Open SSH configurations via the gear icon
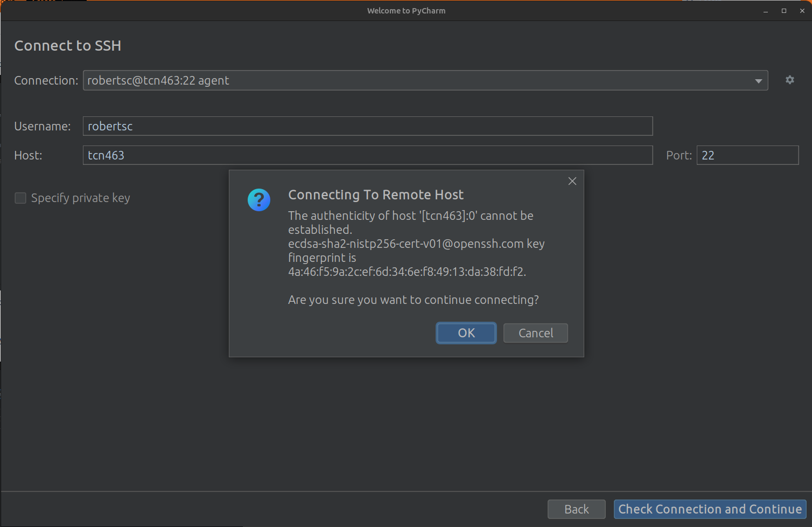This screenshot has height=527, width=812. (x=789, y=80)
